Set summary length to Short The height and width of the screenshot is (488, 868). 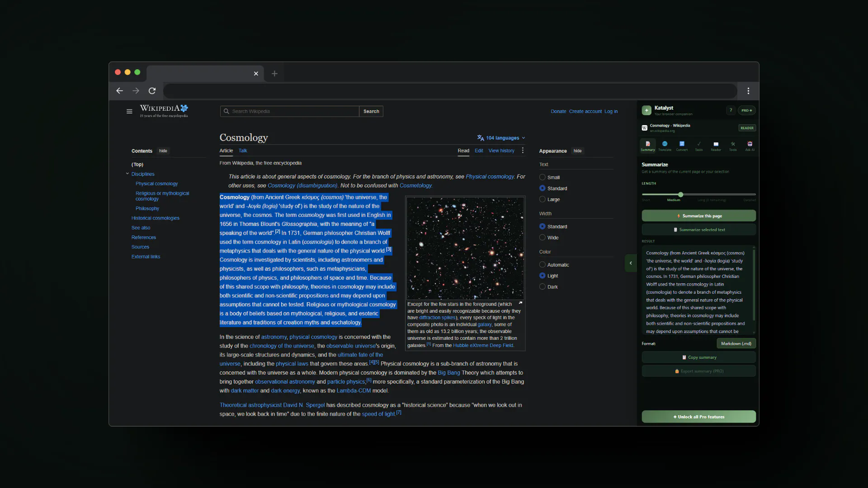click(x=646, y=200)
